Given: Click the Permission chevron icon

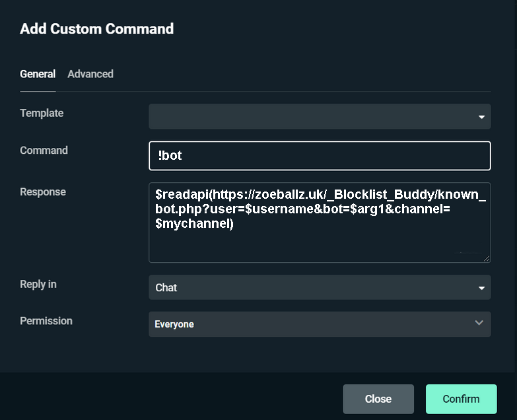Looking at the screenshot, I should 479,323.
